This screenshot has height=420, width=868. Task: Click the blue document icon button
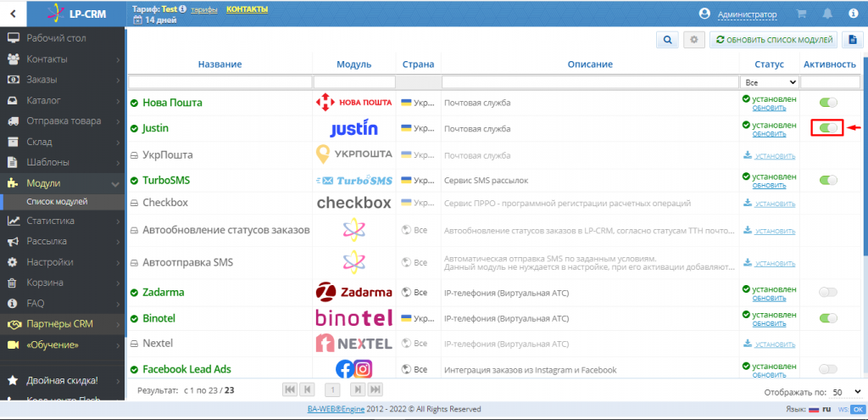(852, 40)
